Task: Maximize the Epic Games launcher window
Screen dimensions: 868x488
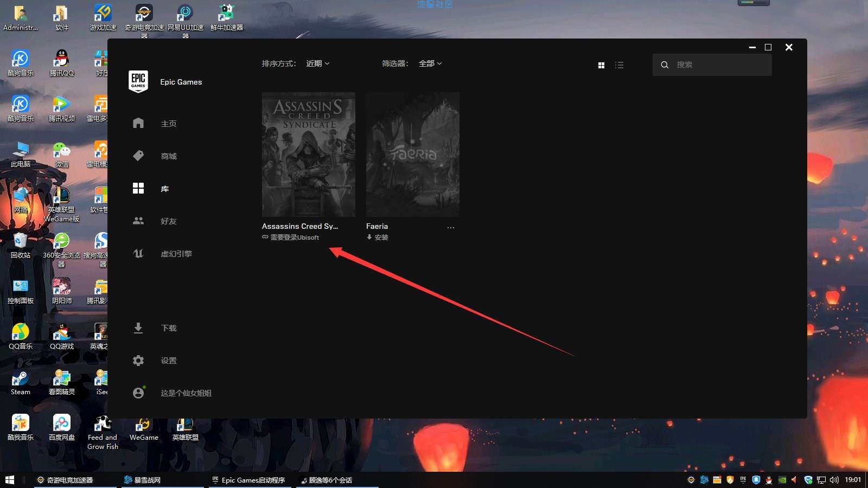Action: pos(768,47)
